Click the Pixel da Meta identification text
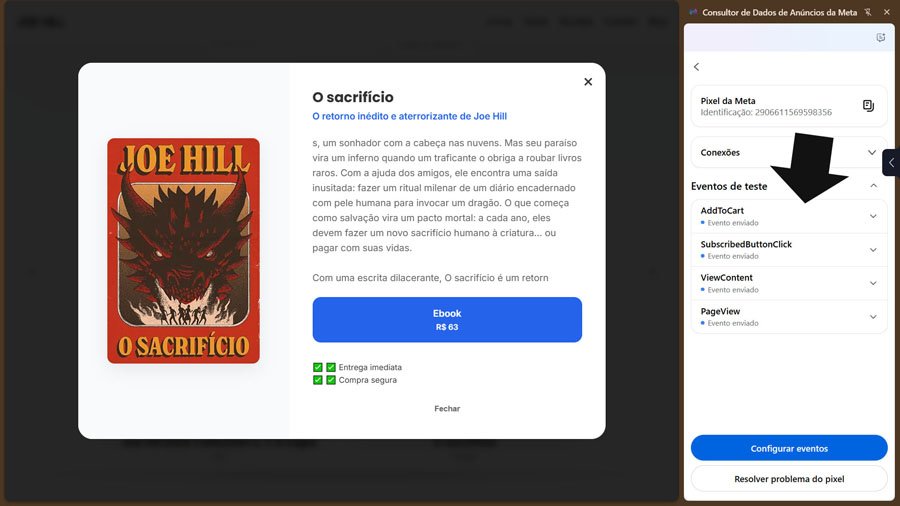The width and height of the screenshot is (900, 506). pyautogui.click(x=766, y=112)
